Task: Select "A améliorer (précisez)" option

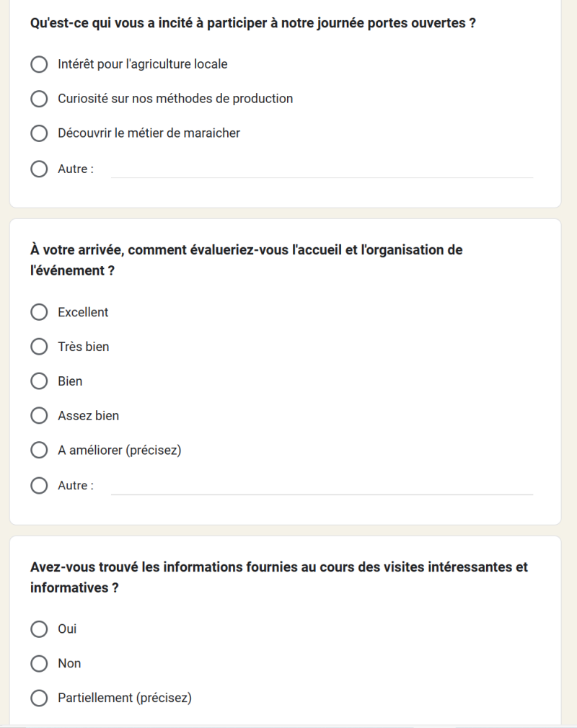Action: (x=39, y=450)
